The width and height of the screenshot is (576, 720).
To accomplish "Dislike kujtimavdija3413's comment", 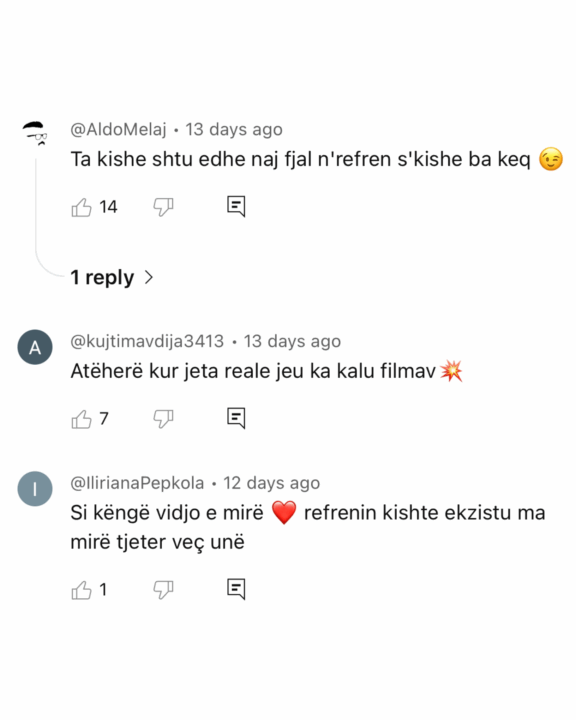I will point(163,419).
